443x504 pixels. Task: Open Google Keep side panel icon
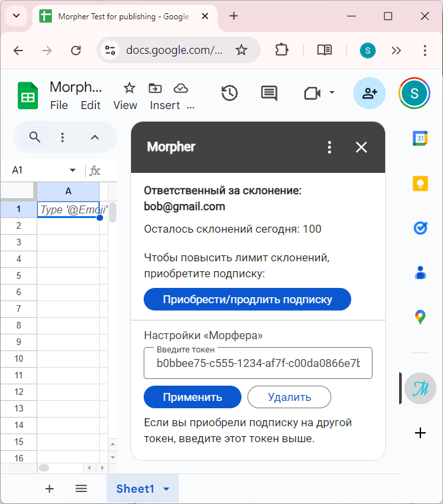click(x=420, y=184)
